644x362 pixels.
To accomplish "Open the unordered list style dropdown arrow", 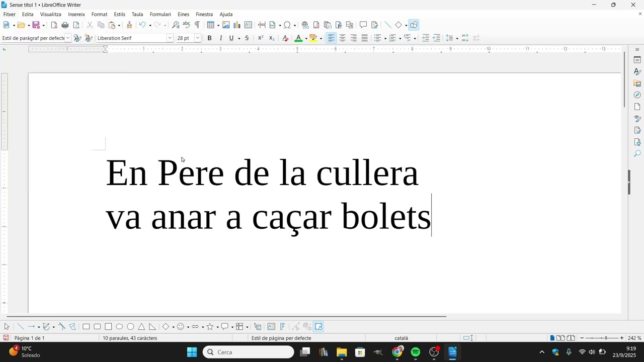I will (x=385, y=39).
